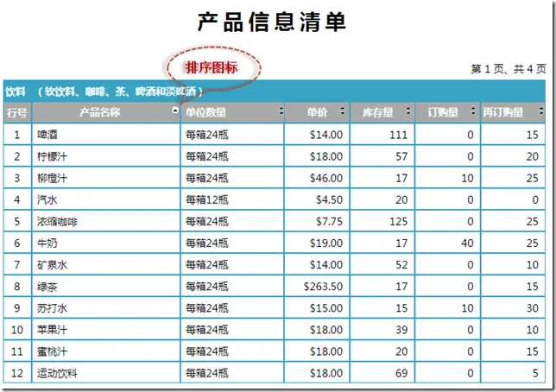Image resolution: width=556 pixels, height=392 pixels.
Task: Click the sort icon in 订购量 header
Action: tap(473, 111)
